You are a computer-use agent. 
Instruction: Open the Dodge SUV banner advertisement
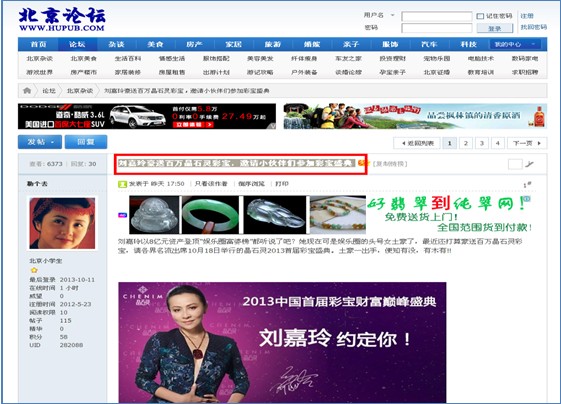click(147, 116)
